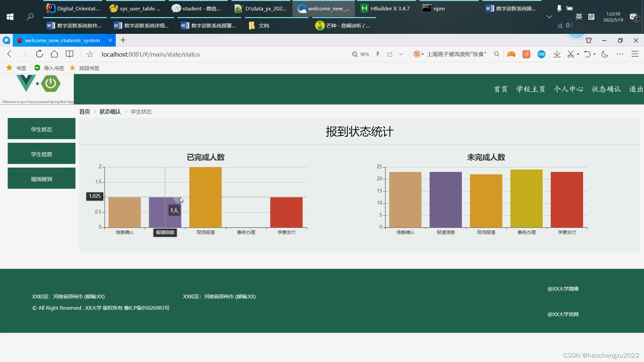Screen dimensions: 644x362
Task: Click the taskbar volume speaker icon
Action: (569, 25)
